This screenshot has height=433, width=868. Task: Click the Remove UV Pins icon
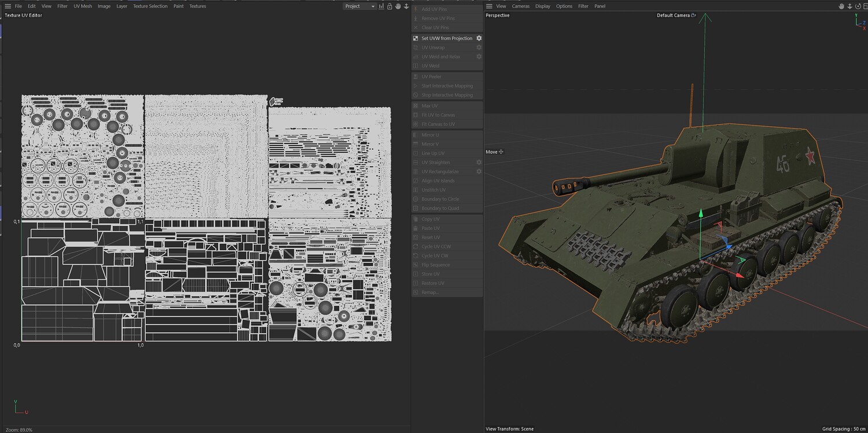tap(415, 19)
